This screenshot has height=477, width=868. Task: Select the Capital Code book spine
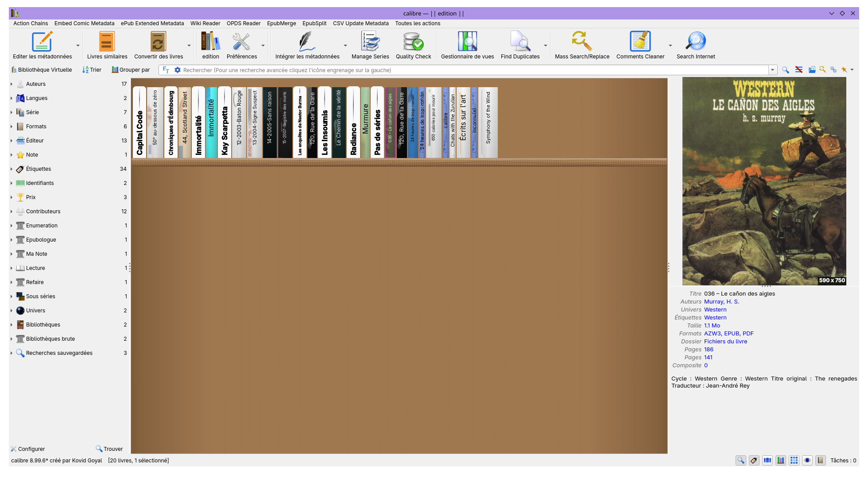click(139, 122)
